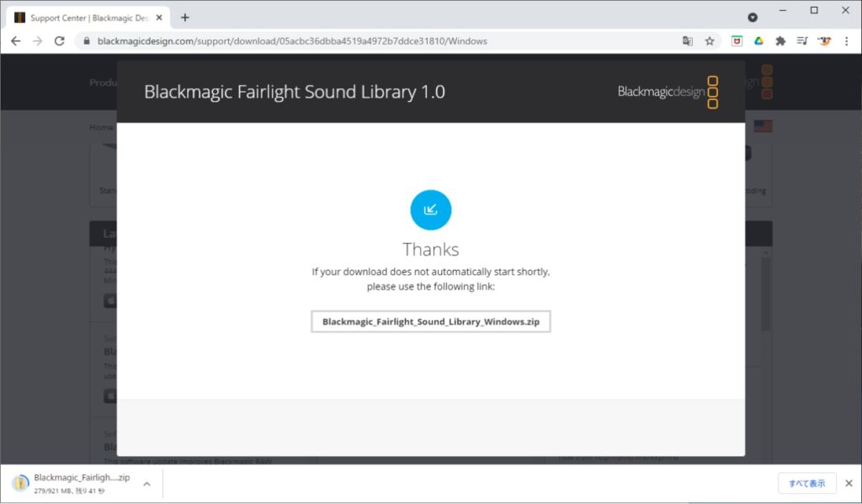Open the Google Translate icon in address bar
The image size is (862, 504).
pos(687,40)
